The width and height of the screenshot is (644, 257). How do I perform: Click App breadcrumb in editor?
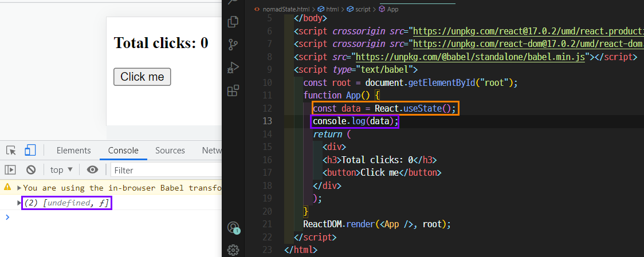point(389,9)
